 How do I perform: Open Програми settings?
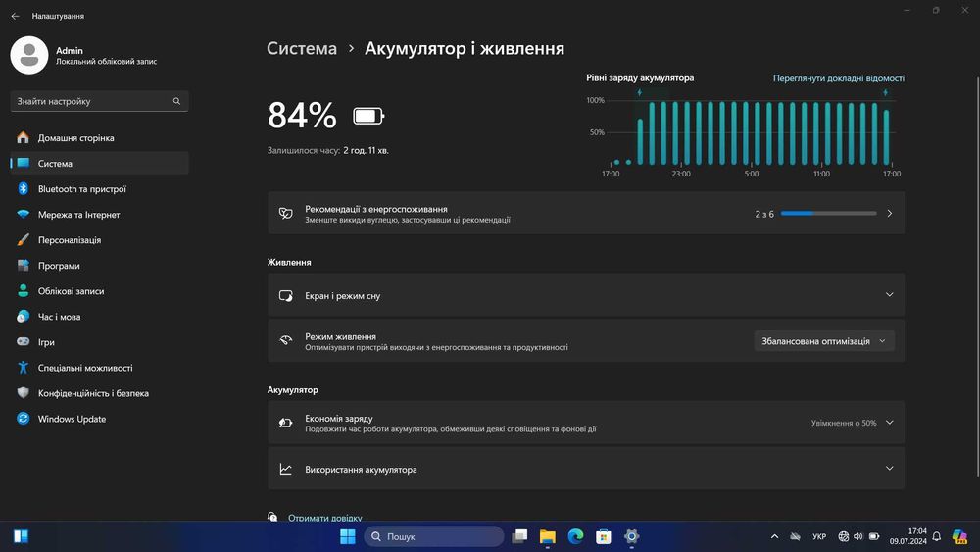tap(99, 266)
